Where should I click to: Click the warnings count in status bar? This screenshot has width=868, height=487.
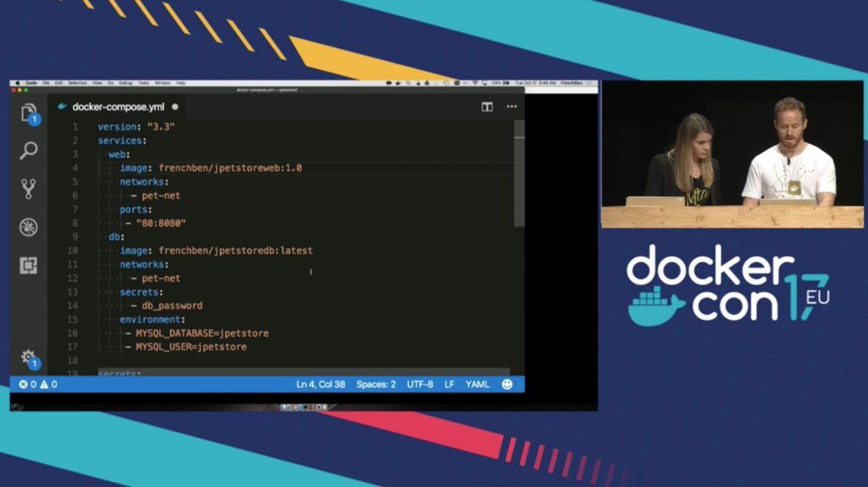(48, 384)
